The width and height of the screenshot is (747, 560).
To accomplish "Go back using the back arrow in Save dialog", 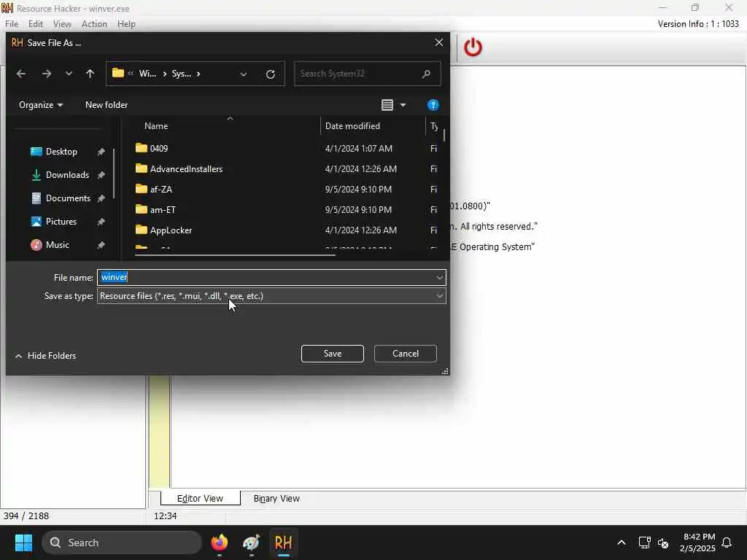I will pos(21,74).
